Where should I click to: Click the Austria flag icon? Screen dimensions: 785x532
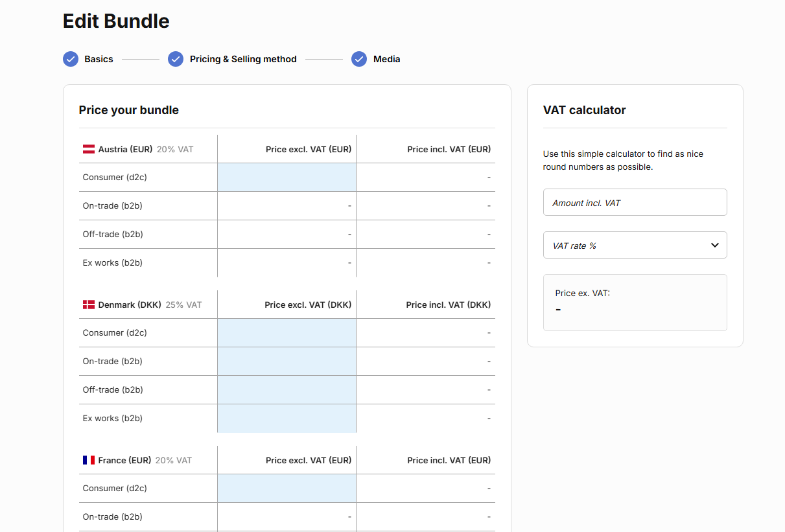tap(89, 149)
